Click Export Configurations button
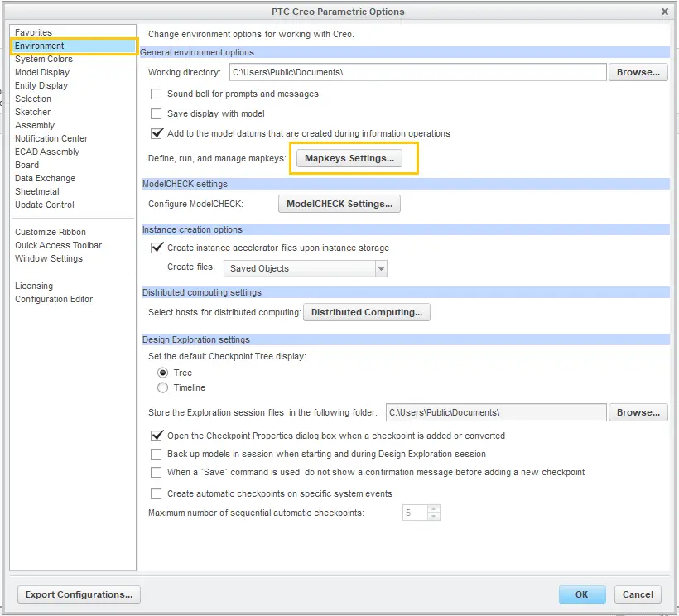The height and width of the screenshot is (616, 679). (x=79, y=594)
